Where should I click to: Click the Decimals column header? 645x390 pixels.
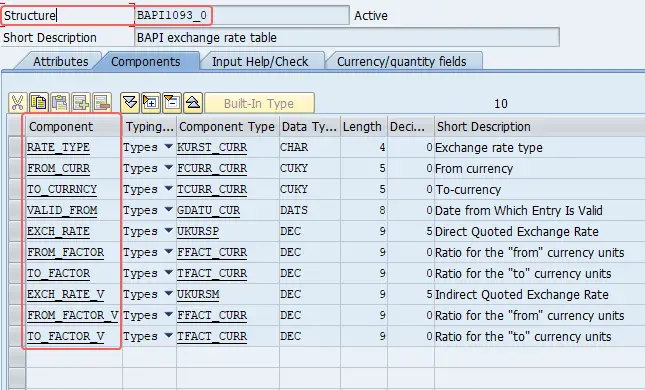tap(411, 127)
